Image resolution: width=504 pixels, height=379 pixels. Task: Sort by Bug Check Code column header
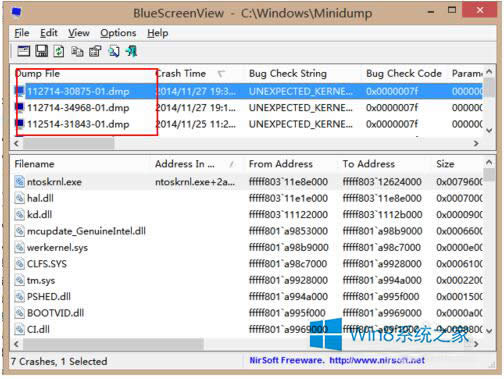coord(404,73)
